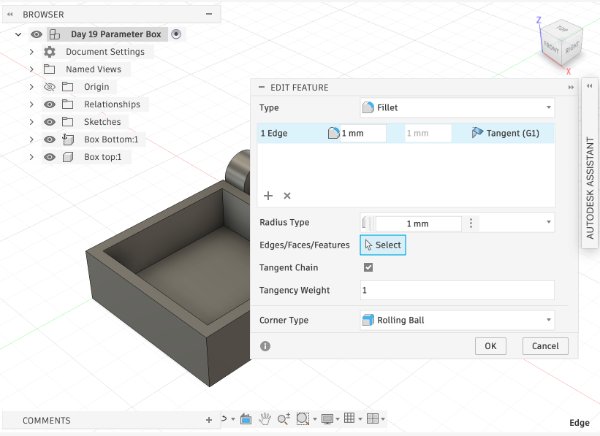The height and width of the screenshot is (436, 600).
Task: Uncheck the Tangent Chain checkbox
Action: point(368,267)
